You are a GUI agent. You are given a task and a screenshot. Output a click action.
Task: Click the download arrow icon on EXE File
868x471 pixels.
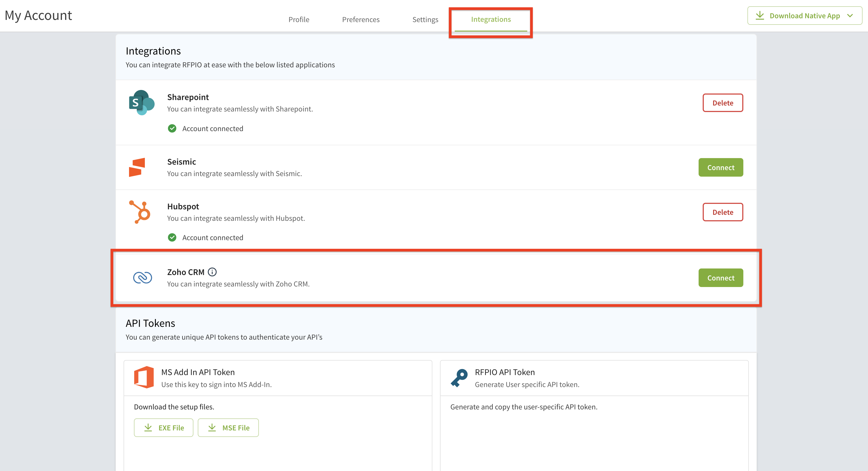(148, 428)
